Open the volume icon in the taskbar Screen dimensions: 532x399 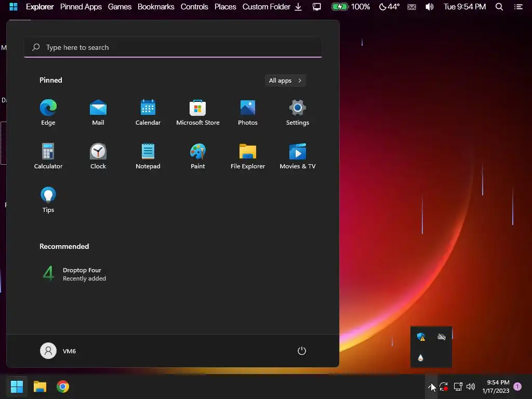coord(471,387)
